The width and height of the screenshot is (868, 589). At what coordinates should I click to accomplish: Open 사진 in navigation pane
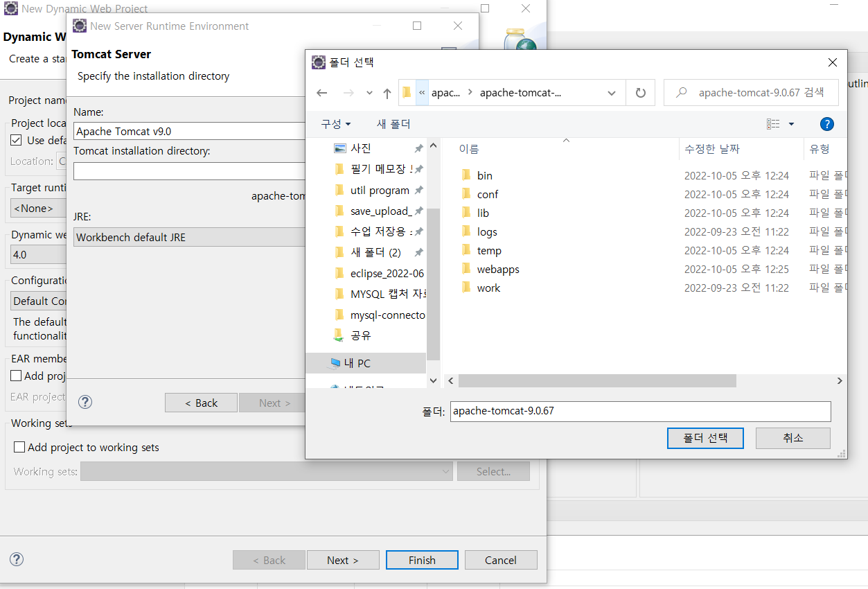(361, 148)
